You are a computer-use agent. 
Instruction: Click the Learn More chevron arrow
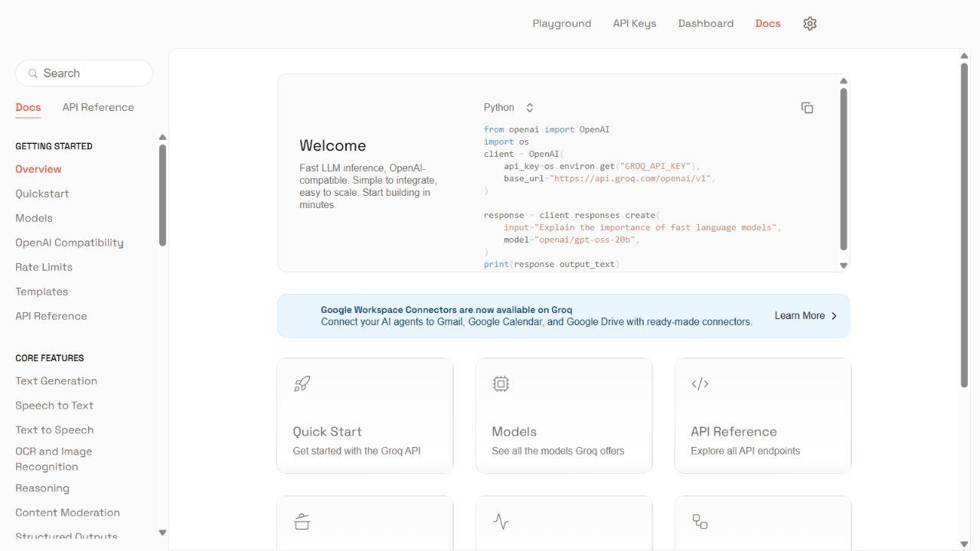point(834,316)
